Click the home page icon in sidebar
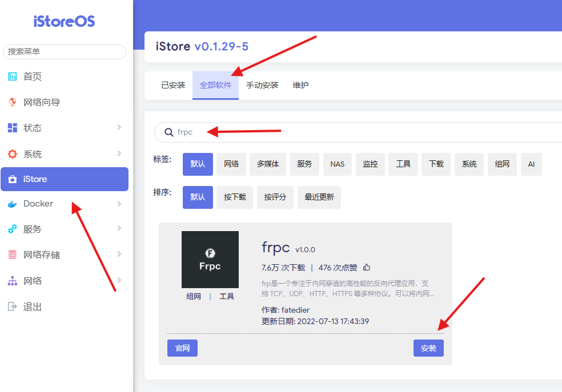Screen dimensions: 562x392 tap(13, 76)
